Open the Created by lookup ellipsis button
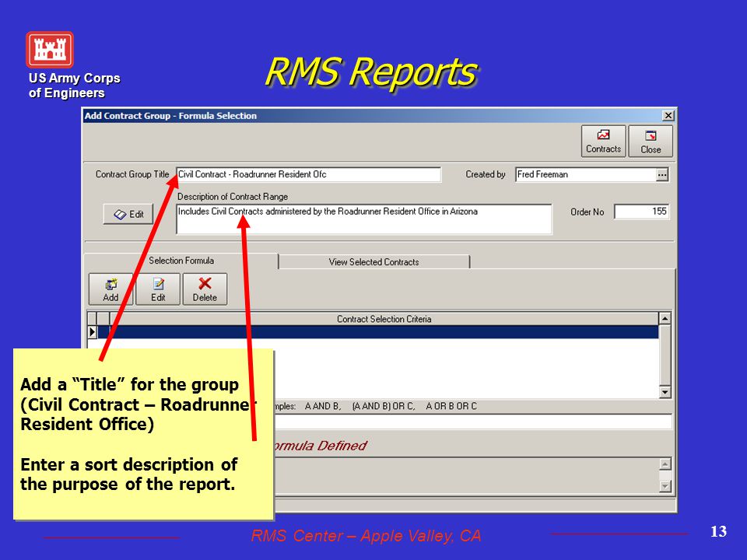 662,175
